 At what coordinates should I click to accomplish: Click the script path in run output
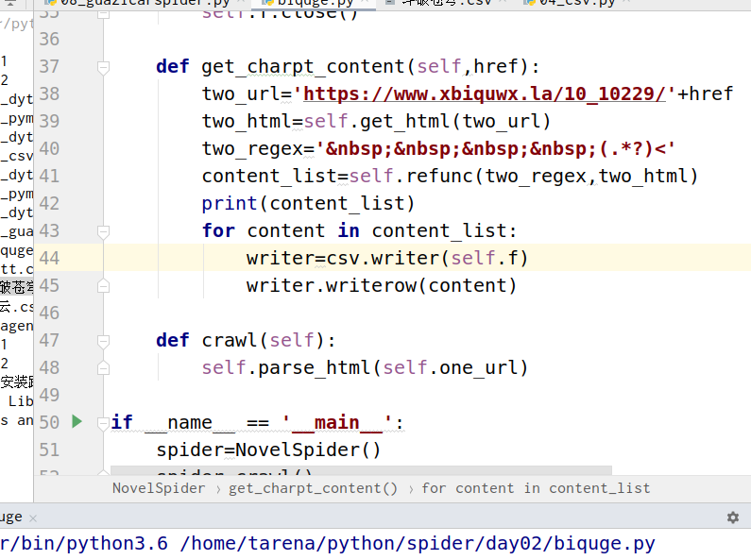pos(416,544)
